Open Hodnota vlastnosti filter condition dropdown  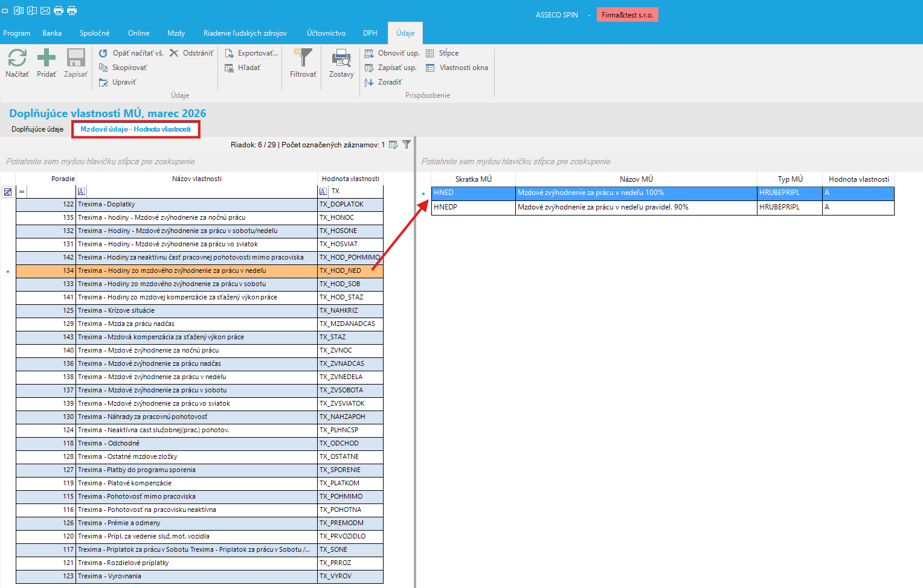[x=323, y=191]
